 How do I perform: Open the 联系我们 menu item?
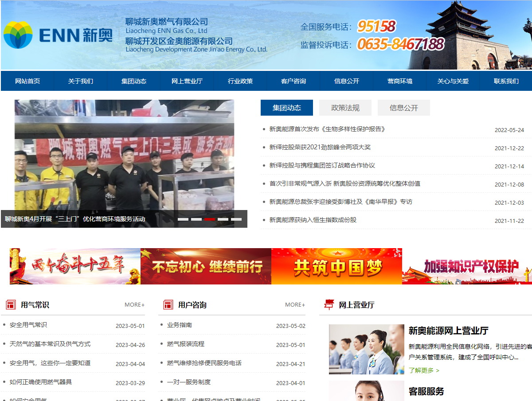505,81
